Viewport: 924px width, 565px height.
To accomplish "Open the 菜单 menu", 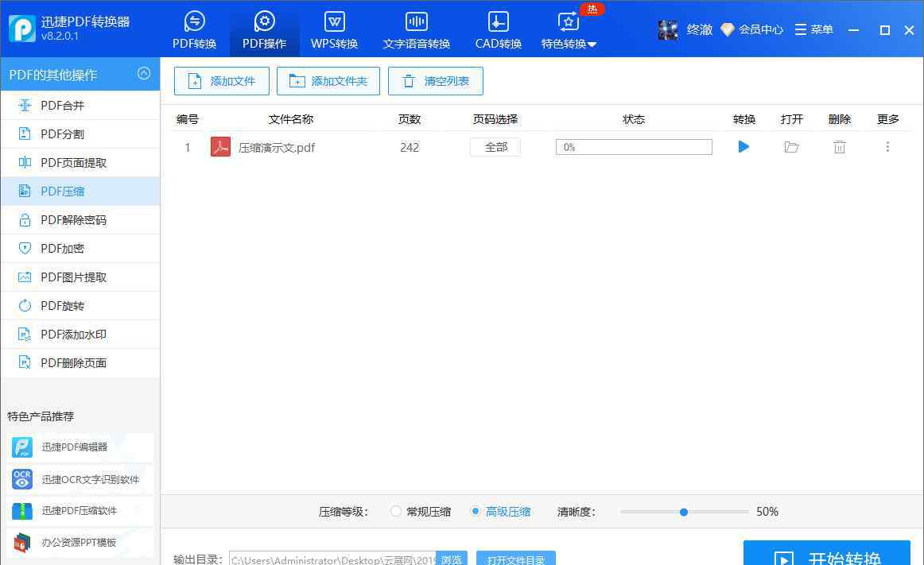I will tap(813, 29).
